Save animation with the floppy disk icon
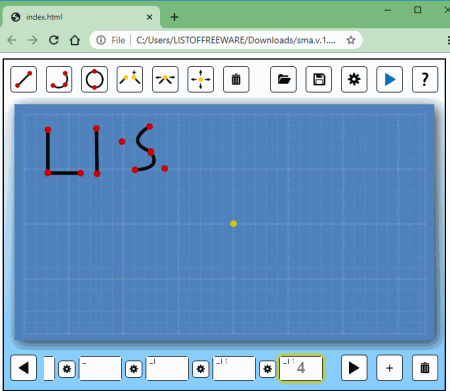 (319, 79)
